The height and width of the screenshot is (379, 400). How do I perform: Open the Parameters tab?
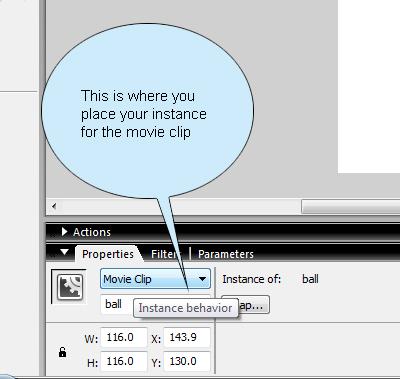tap(226, 254)
